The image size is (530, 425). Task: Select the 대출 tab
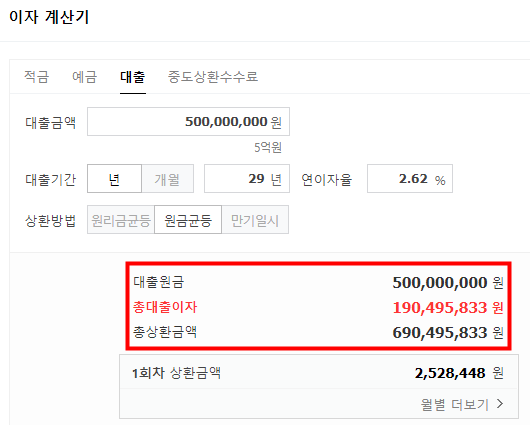133,77
